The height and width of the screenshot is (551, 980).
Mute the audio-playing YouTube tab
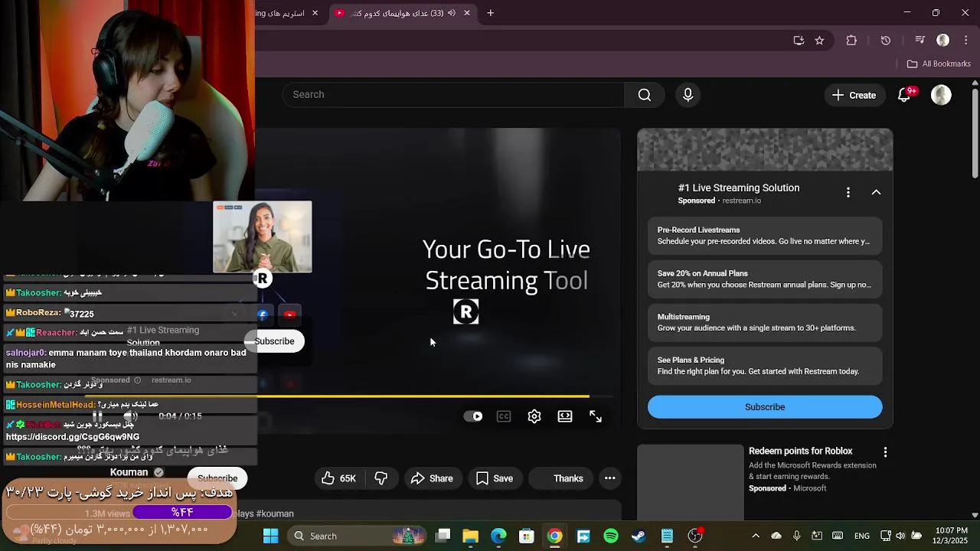coord(452,13)
